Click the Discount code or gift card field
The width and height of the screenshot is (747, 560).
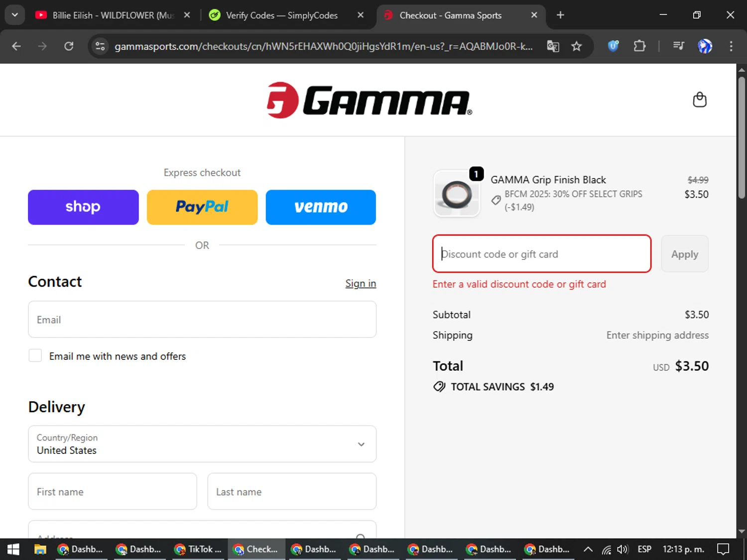point(542,254)
